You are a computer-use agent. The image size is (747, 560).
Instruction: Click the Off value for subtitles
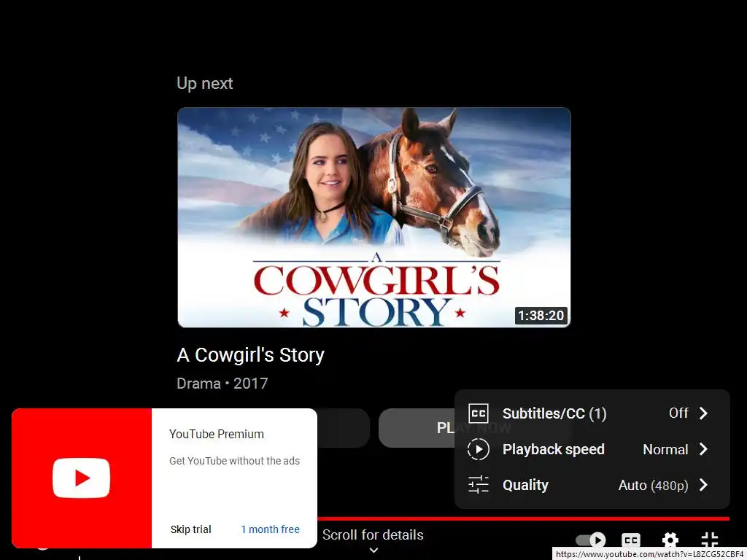(678, 413)
